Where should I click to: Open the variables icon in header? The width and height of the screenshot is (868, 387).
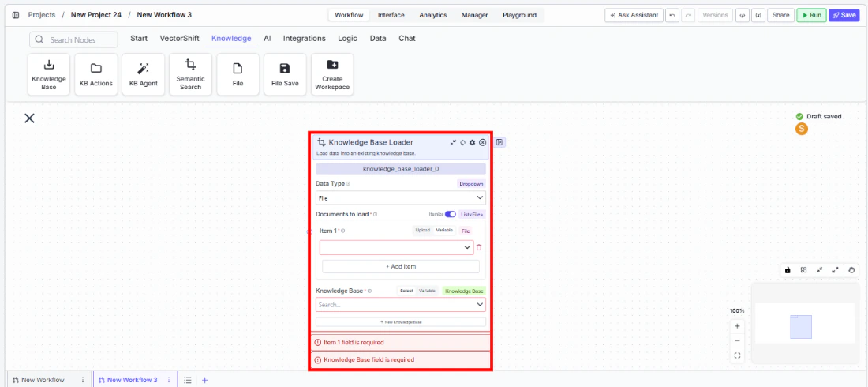coord(758,15)
